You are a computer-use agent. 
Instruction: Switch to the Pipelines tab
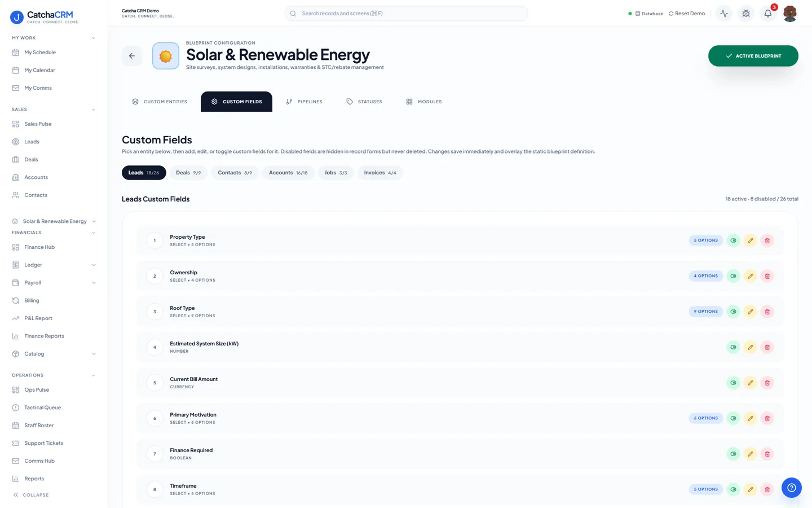point(304,102)
